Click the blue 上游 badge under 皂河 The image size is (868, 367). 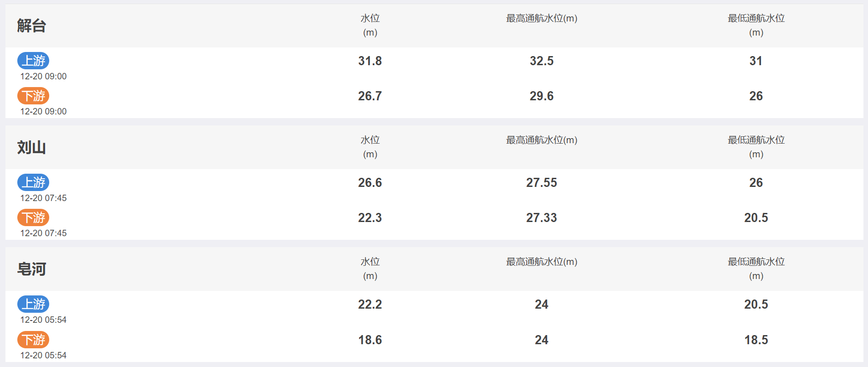click(33, 304)
